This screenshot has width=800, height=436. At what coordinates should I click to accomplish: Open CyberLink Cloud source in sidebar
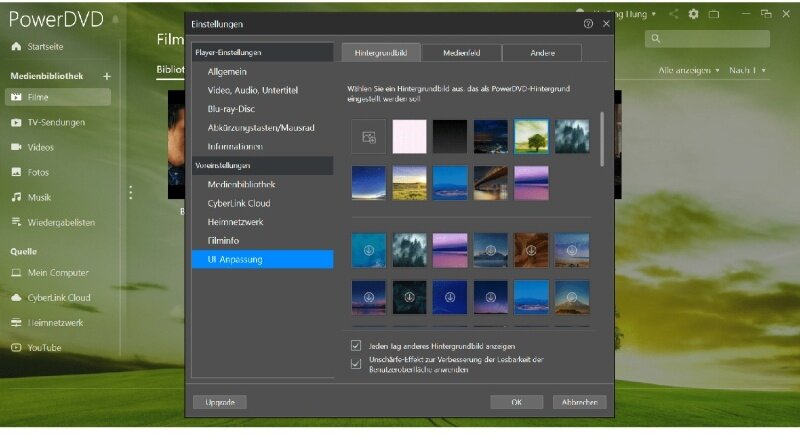coord(58,298)
